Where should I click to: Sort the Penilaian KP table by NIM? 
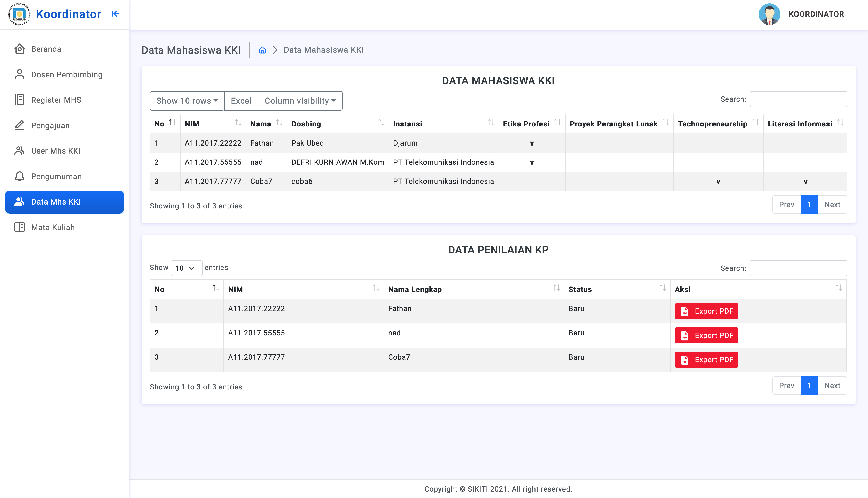[x=304, y=289]
